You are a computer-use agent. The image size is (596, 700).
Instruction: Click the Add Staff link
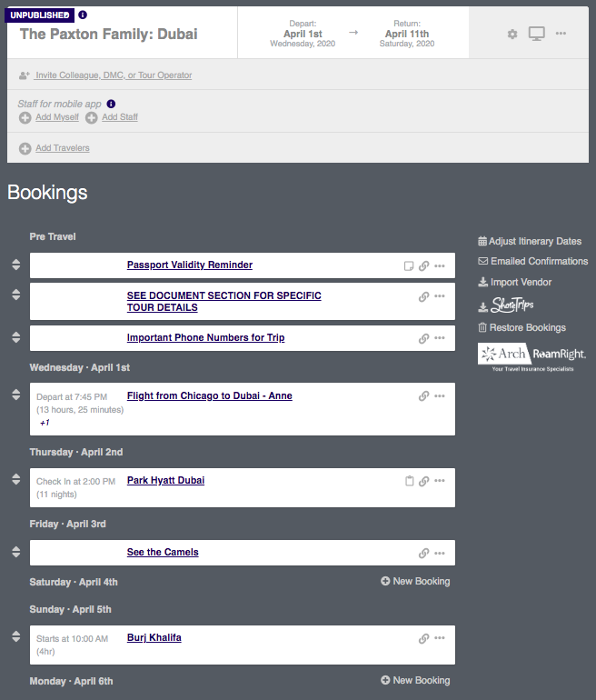point(120,117)
